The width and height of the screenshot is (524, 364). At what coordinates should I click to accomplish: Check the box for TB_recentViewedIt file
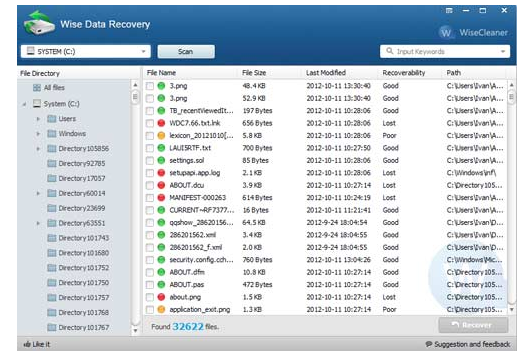(150, 111)
